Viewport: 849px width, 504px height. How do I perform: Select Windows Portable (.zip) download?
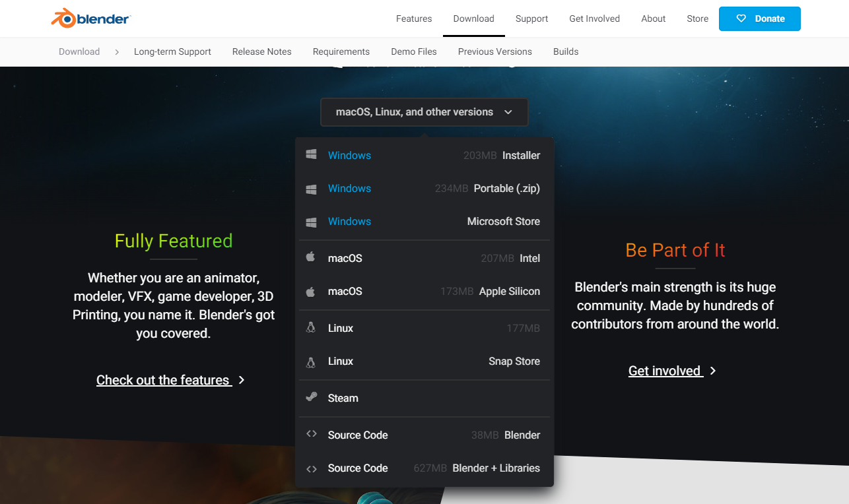[424, 189]
